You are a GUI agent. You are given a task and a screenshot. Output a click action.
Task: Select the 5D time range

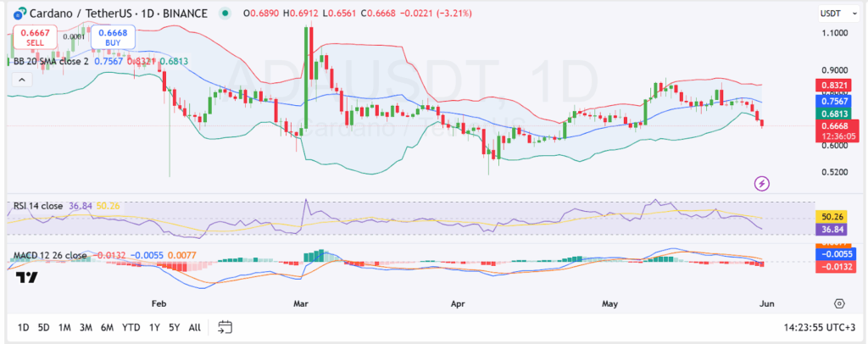pos(44,327)
